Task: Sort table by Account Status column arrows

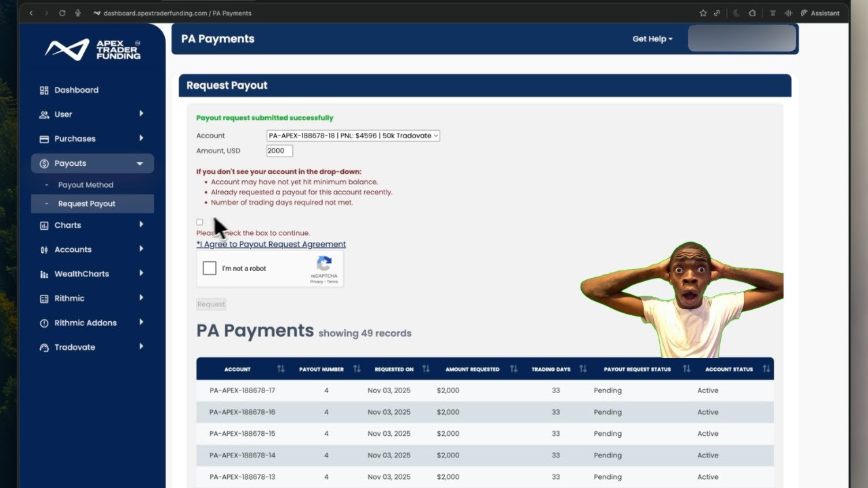Action: click(x=766, y=369)
